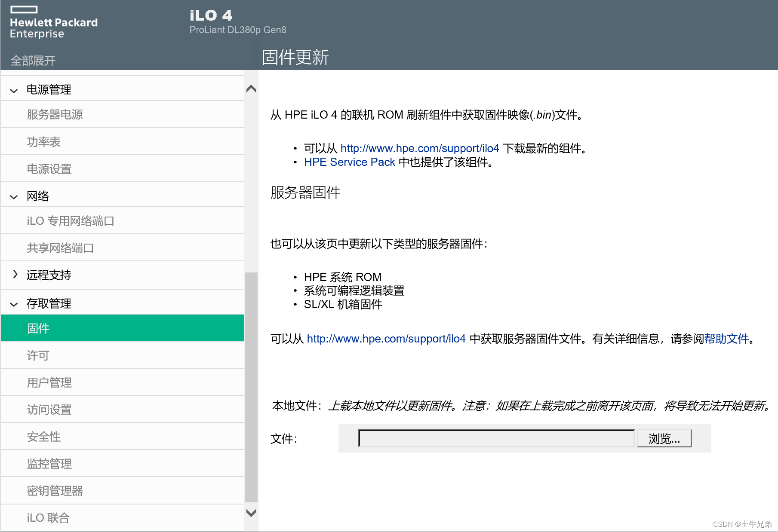Open 监控管理 menu item

(123, 464)
